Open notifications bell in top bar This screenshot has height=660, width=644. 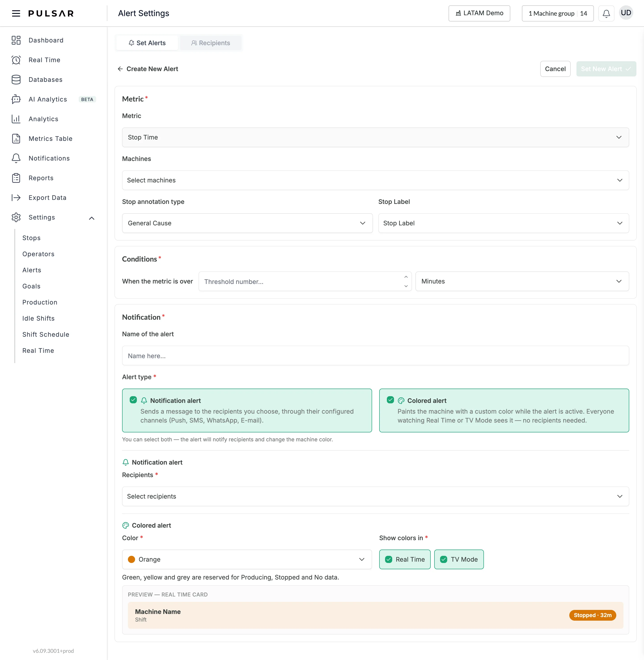[606, 13]
